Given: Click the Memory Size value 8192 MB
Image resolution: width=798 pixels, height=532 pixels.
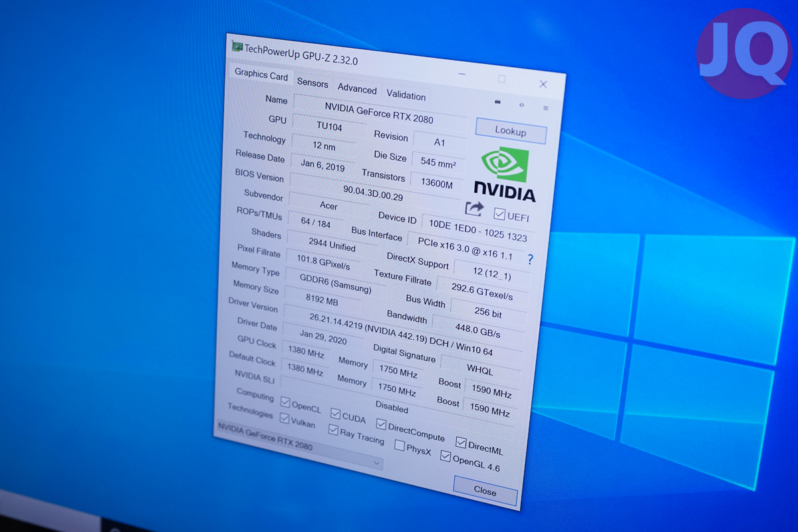Looking at the screenshot, I should [322, 300].
